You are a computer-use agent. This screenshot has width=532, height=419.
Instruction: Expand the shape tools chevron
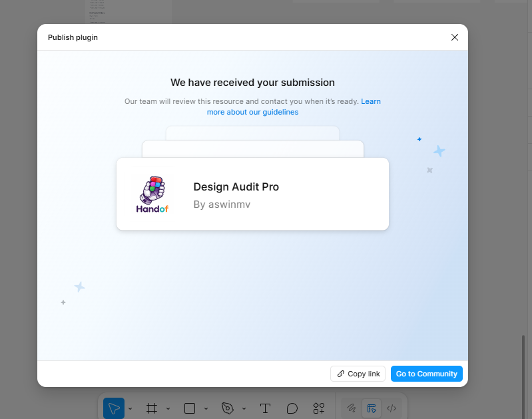click(206, 408)
